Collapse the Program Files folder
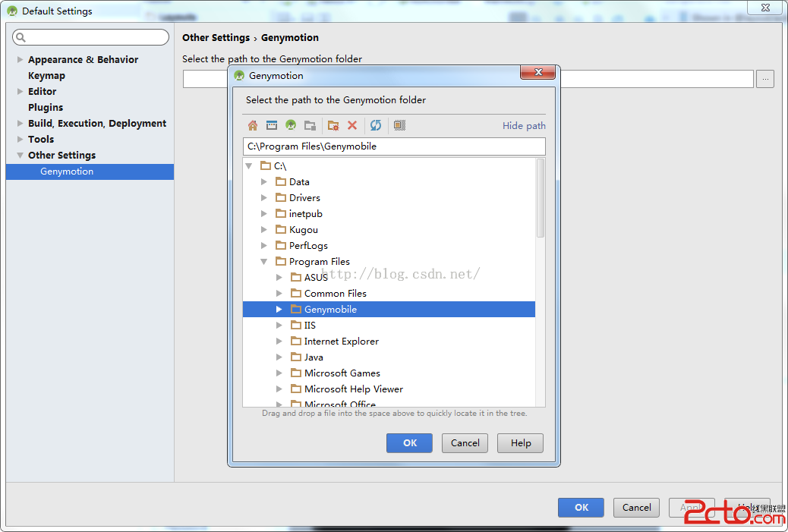The image size is (788, 532). pos(264,262)
